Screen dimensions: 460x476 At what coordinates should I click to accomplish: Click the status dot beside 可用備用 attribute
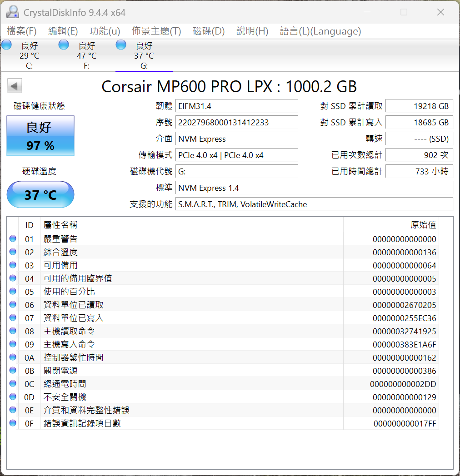click(13, 265)
